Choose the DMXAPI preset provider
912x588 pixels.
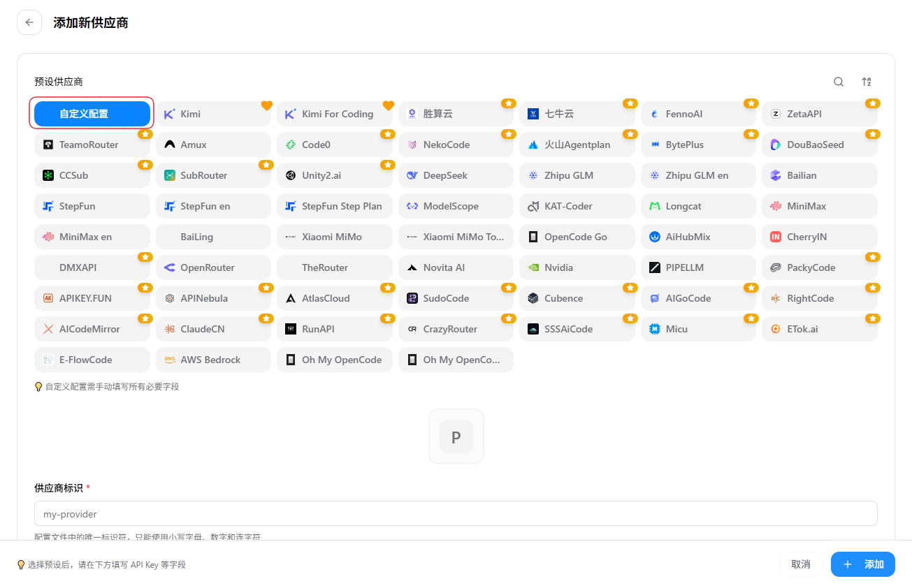92,267
